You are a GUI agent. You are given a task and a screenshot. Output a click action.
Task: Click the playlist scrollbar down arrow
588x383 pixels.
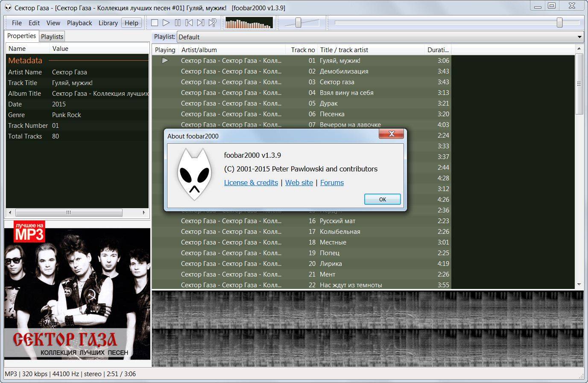579,284
